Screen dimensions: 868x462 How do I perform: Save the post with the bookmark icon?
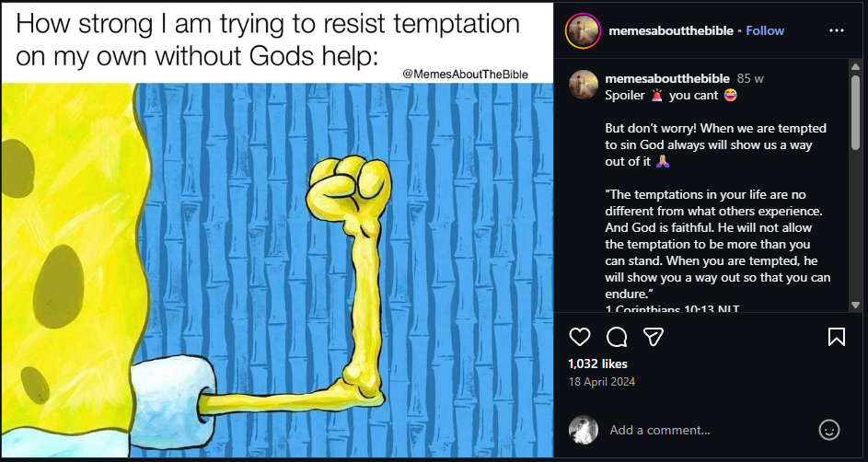pos(837,337)
